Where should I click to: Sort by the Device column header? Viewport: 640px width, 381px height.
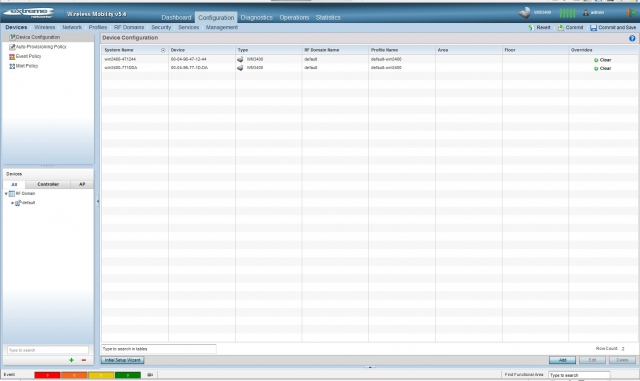202,50
